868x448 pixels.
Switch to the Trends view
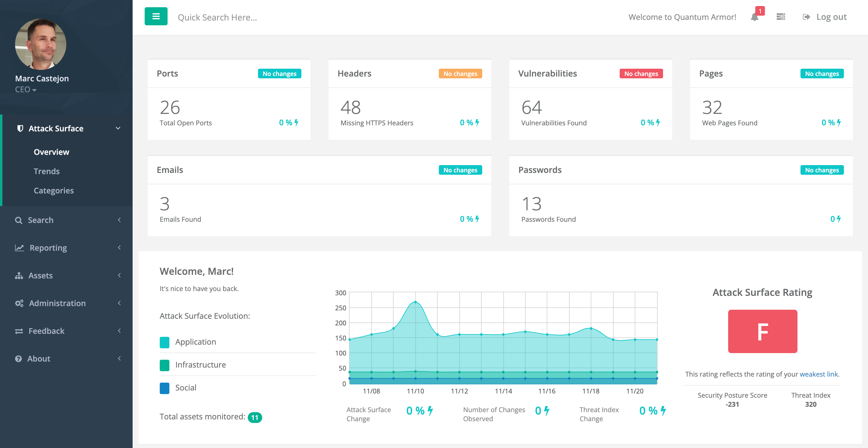(47, 171)
